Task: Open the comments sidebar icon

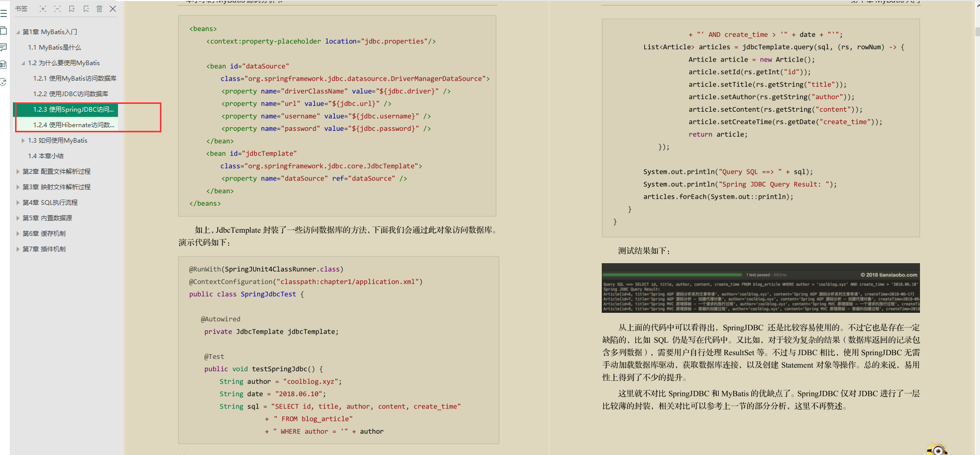Action: [4, 47]
